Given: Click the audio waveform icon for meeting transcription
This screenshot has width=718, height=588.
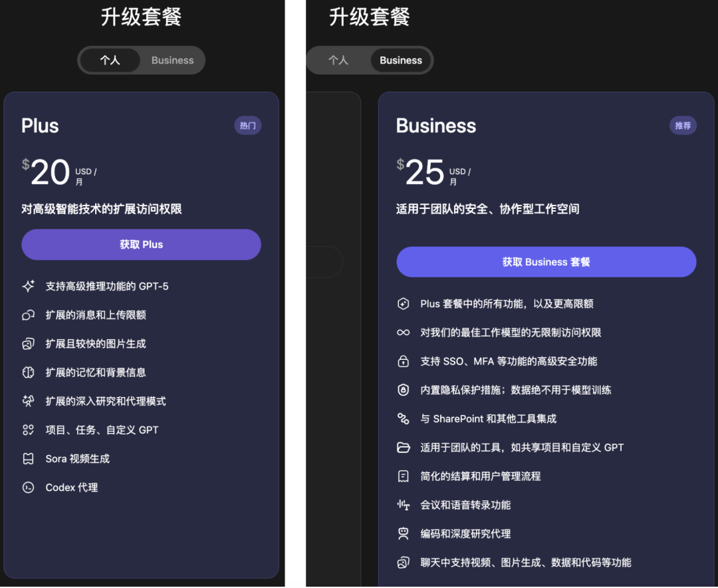Looking at the screenshot, I should [x=404, y=505].
